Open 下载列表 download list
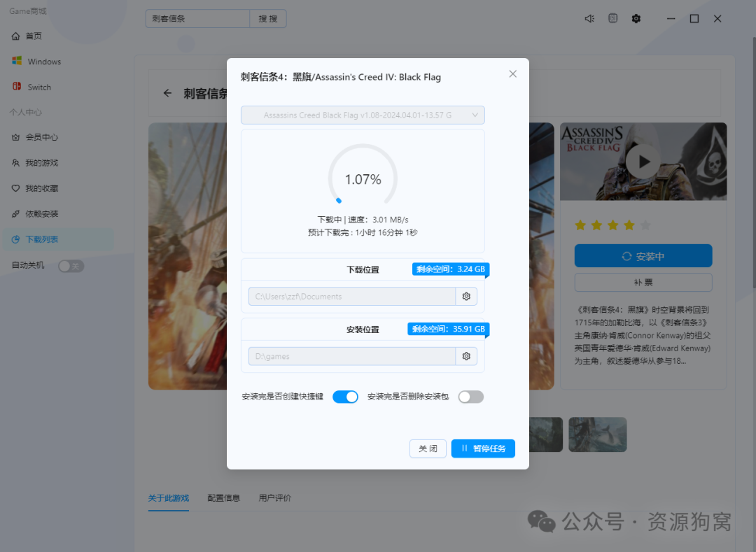Screen dimensions: 756x552 coord(58,239)
